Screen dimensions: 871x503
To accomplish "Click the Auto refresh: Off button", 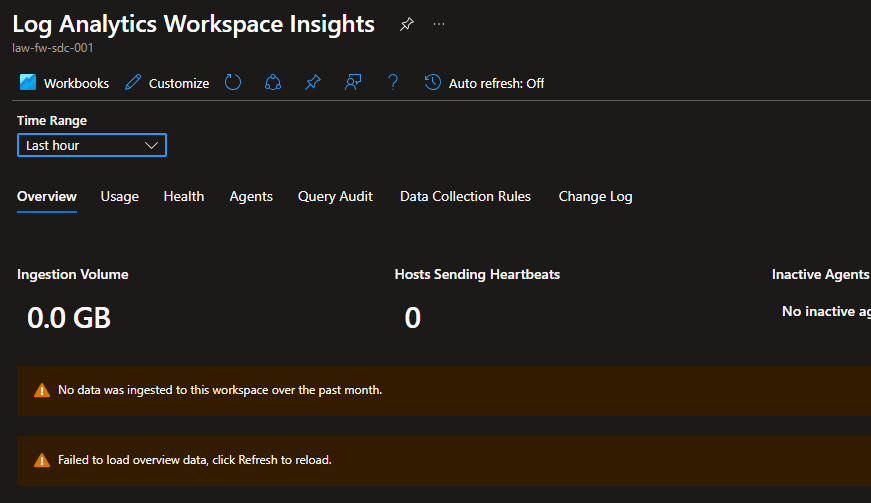I will [x=496, y=83].
